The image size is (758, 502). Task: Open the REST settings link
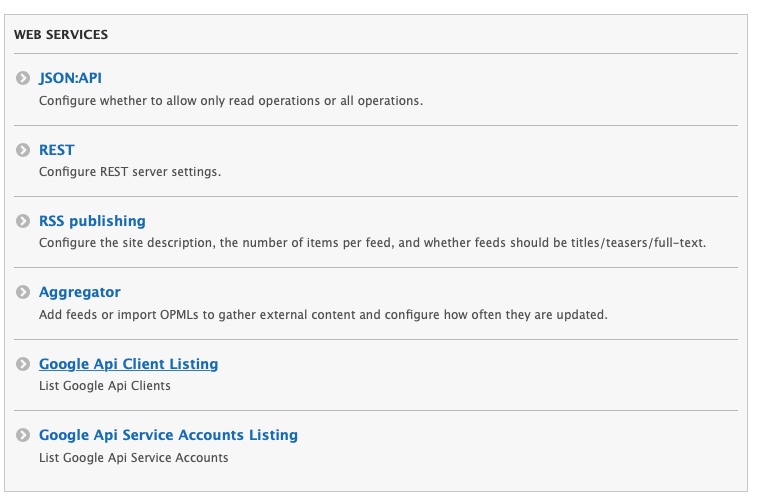click(x=56, y=150)
